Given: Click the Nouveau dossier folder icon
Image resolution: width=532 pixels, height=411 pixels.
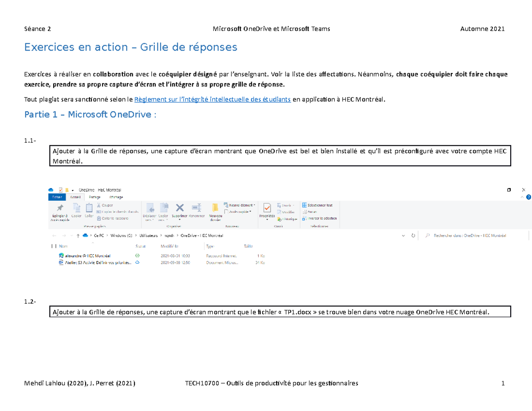Looking at the screenshot, I should [x=215, y=208].
